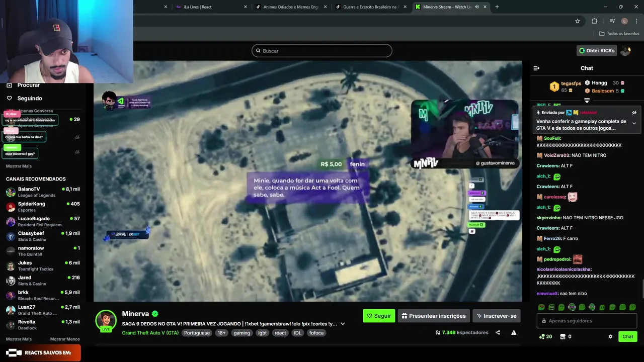Click Mostrar Mais under followed channels
The image size is (644, 362).
tap(19, 166)
